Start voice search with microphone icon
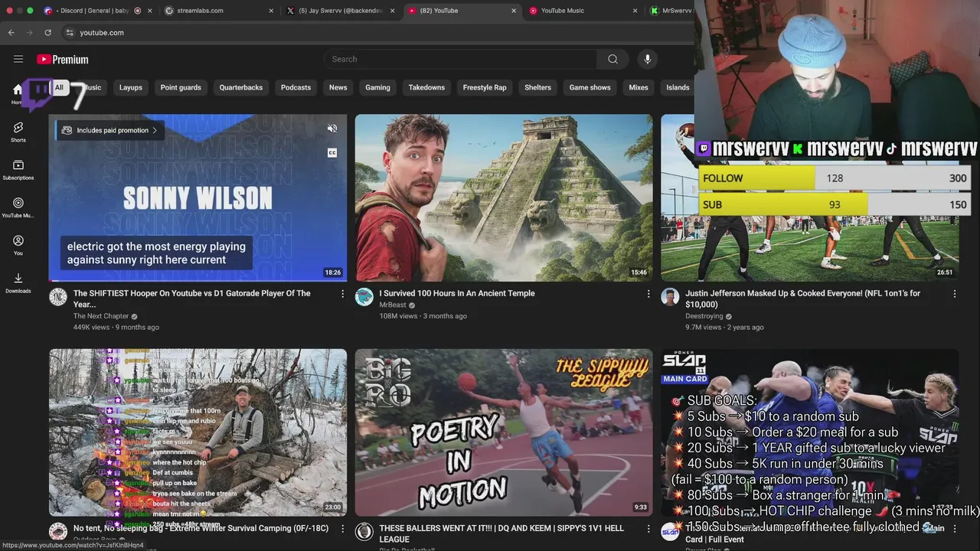 pyautogui.click(x=648, y=59)
